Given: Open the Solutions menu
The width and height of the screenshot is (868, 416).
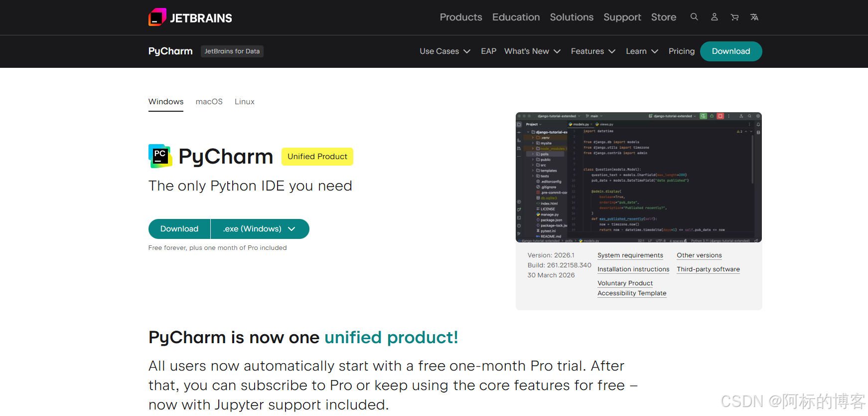Looking at the screenshot, I should click(x=572, y=17).
